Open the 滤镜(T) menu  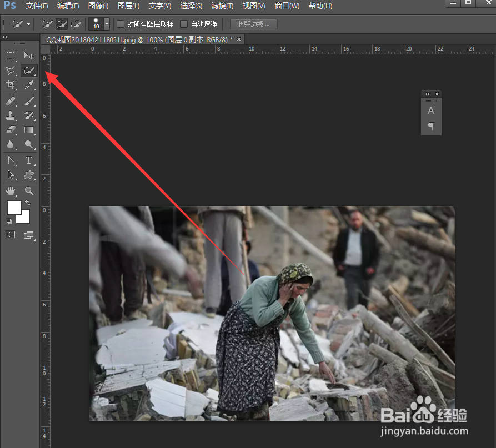tap(222, 6)
